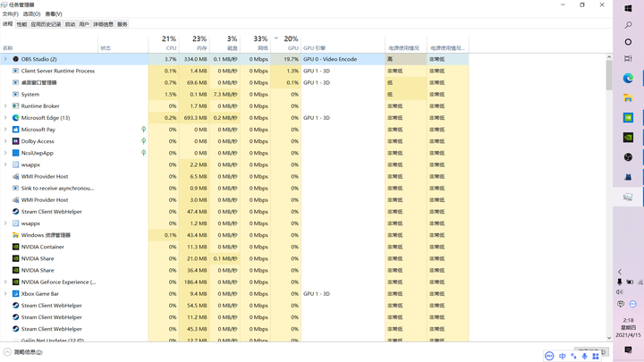Screen dimensions: 644x362
Task: Click the Task Manager icon on the taskbar
Action: (x=628, y=197)
